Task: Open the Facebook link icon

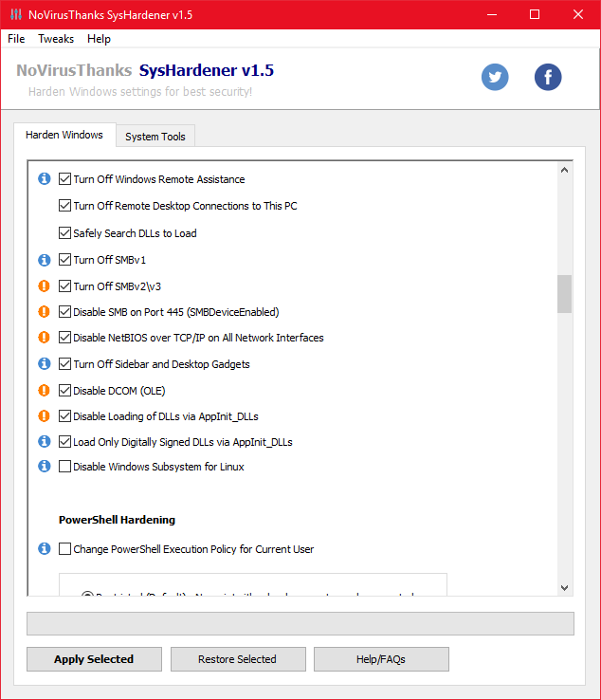Action: pos(548,77)
